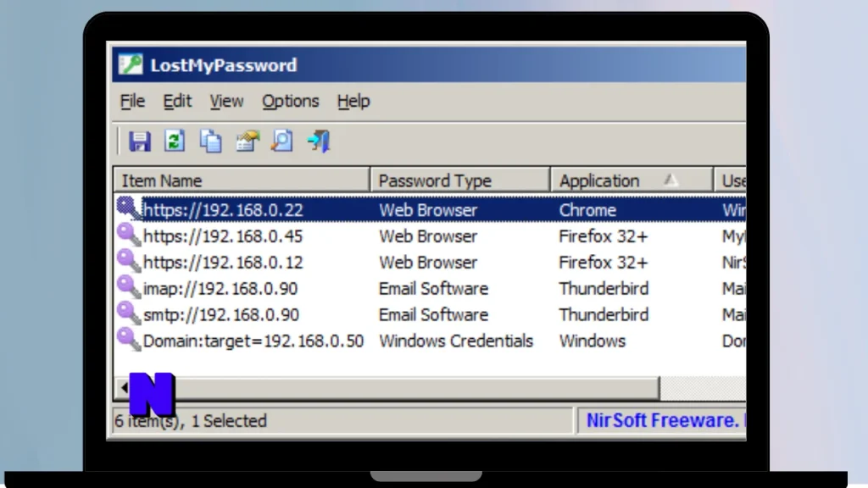The width and height of the screenshot is (868, 488).
Task: Click Web Browser in the 192.168.0.12 row
Action: [428, 263]
